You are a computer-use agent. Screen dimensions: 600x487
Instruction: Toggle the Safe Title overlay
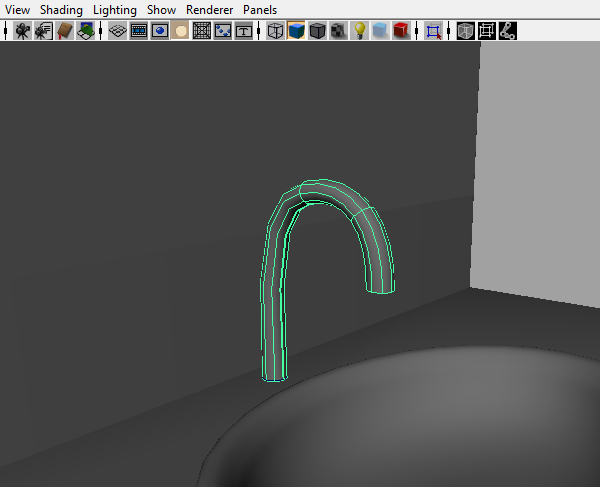click(244, 31)
